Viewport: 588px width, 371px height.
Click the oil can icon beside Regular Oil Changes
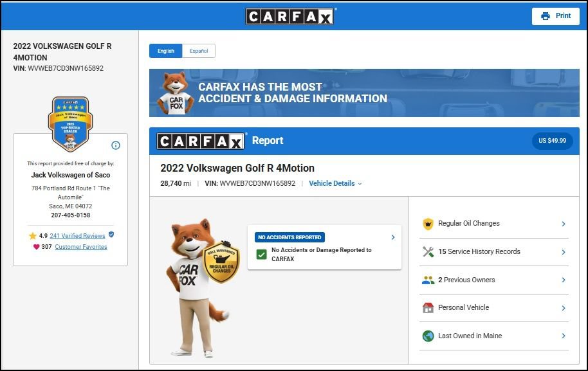pyautogui.click(x=428, y=224)
